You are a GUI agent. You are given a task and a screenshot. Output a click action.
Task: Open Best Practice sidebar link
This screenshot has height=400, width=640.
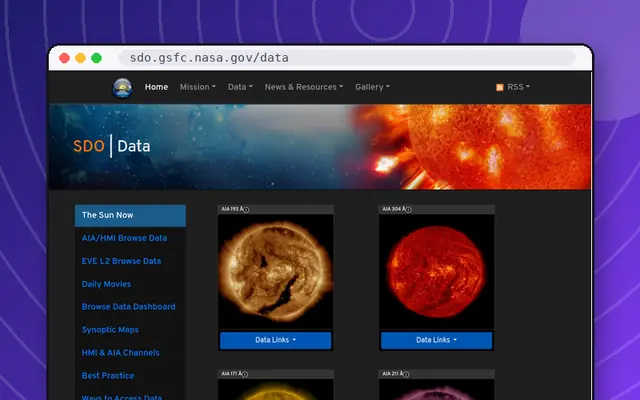[x=108, y=376]
